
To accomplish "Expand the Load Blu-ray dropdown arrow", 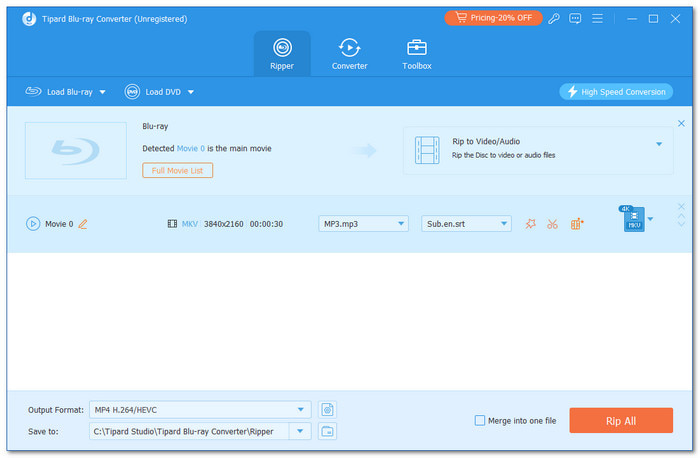I will (103, 92).
